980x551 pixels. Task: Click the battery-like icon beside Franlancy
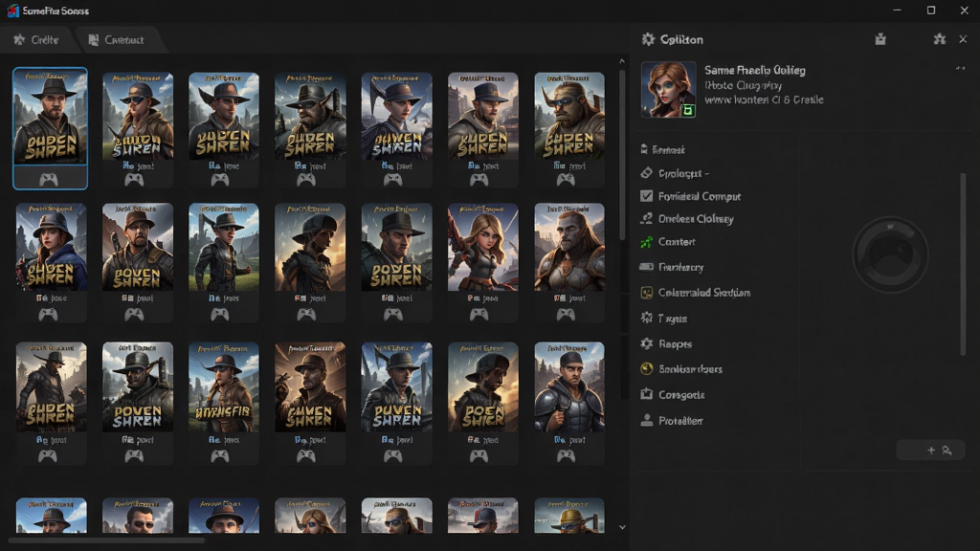click(646, 267)
